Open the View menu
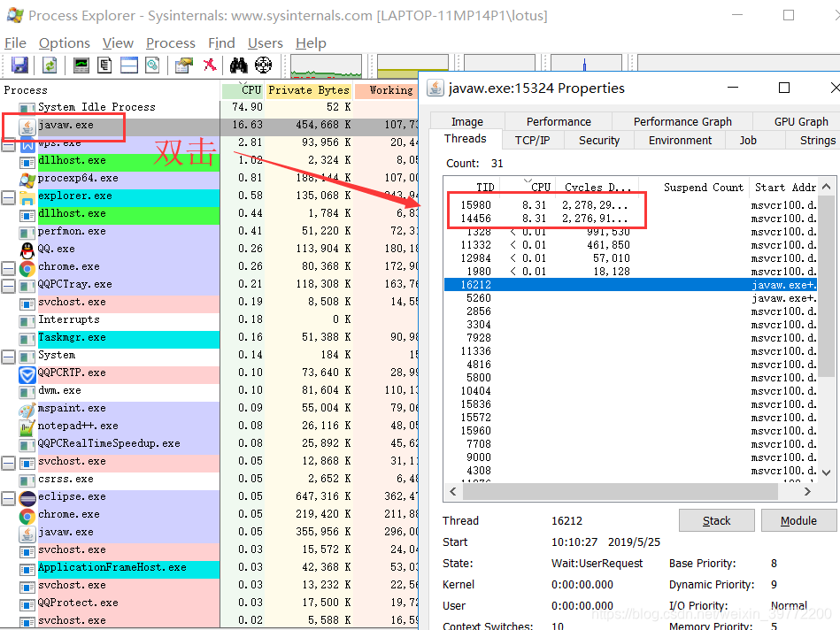Viewport: 840px width, 630px height. click(118, 42)
